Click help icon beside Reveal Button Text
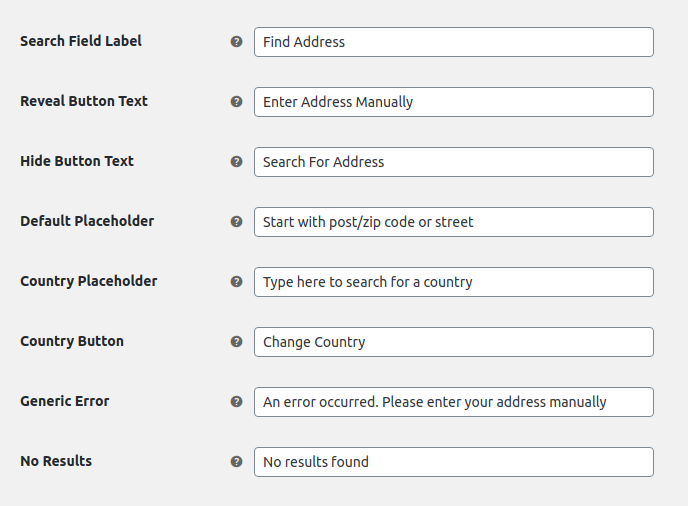 [236, 102]
